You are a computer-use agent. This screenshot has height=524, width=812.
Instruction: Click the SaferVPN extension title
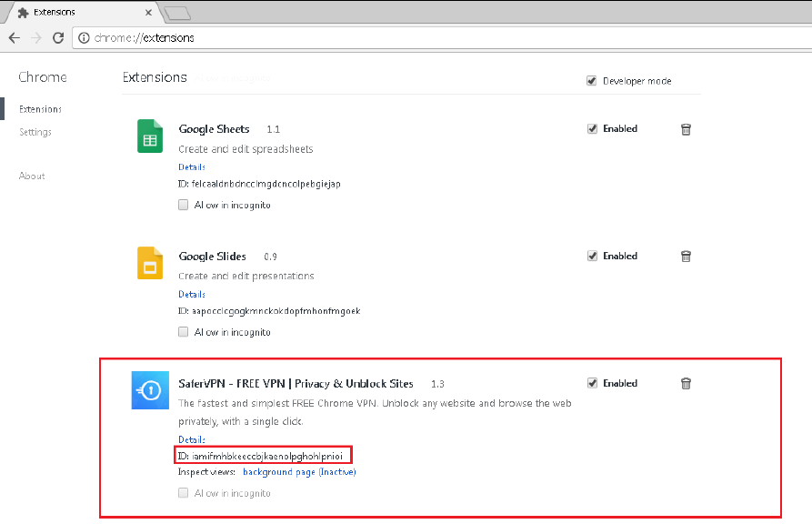296,384
